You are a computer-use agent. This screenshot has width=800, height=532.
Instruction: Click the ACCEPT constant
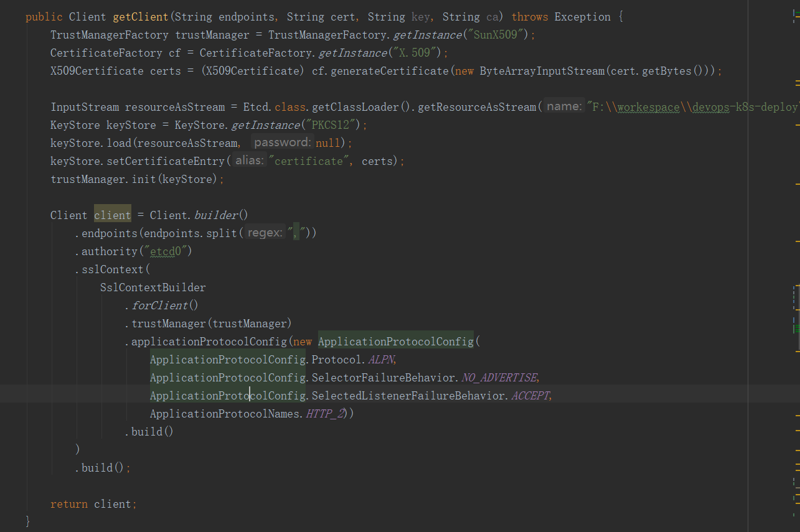[x=530, y=396]
